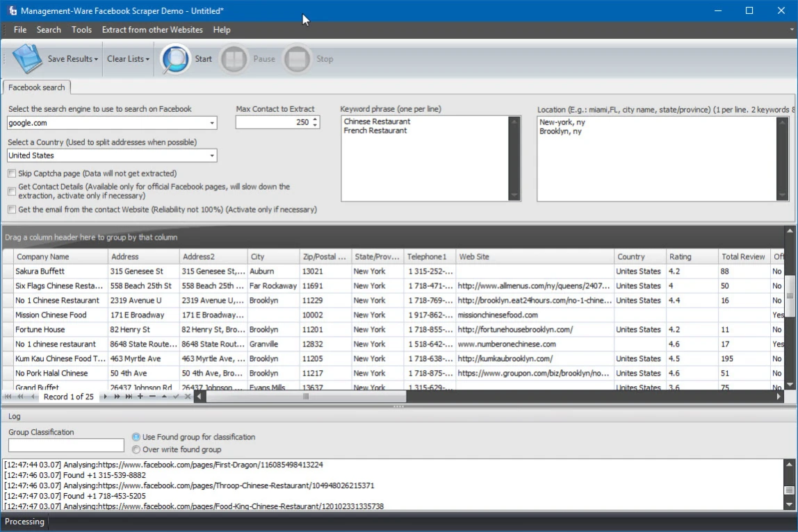The height and width of the screenshot is (532, 798).
Task: Click the log scroll up arrow
Action: tap(790, 465)
